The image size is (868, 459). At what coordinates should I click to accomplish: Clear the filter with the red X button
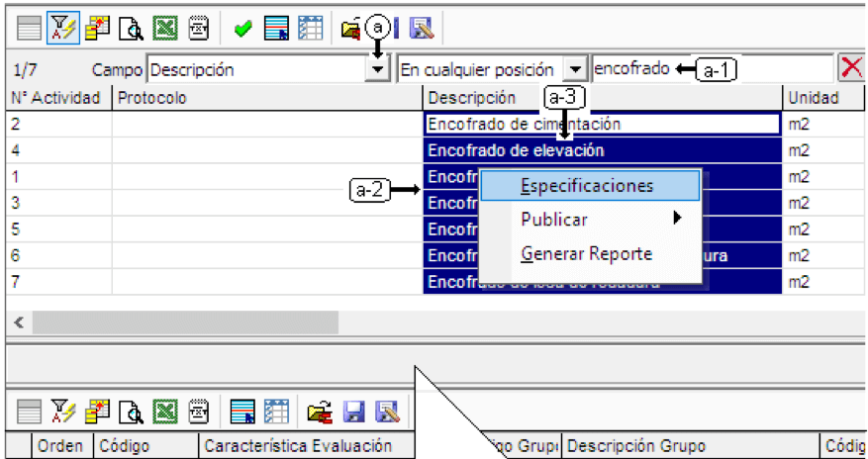point(851,69)
